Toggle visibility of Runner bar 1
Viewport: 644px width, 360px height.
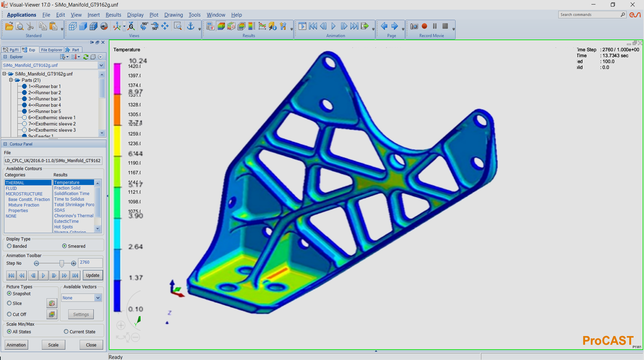25,86
